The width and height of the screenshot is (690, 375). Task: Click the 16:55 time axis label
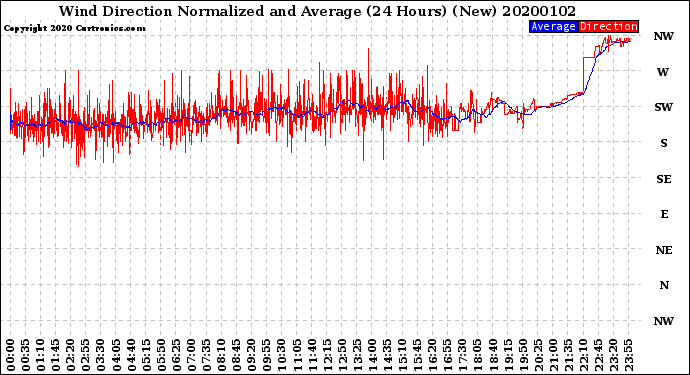point(448,355)
